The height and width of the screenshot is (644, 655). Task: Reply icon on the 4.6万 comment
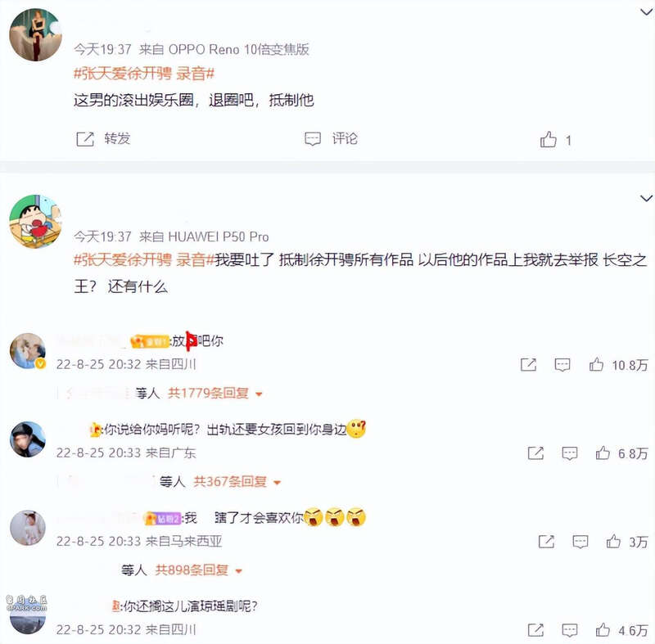click(x=570, y=630)
